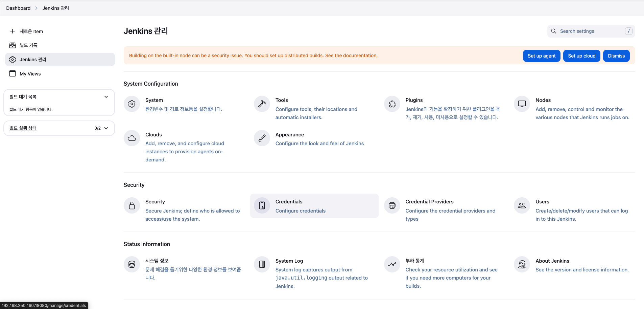This screenshot has width=644, height=309.
Task: Click the Security padlock icon
Action: [132, 205]
